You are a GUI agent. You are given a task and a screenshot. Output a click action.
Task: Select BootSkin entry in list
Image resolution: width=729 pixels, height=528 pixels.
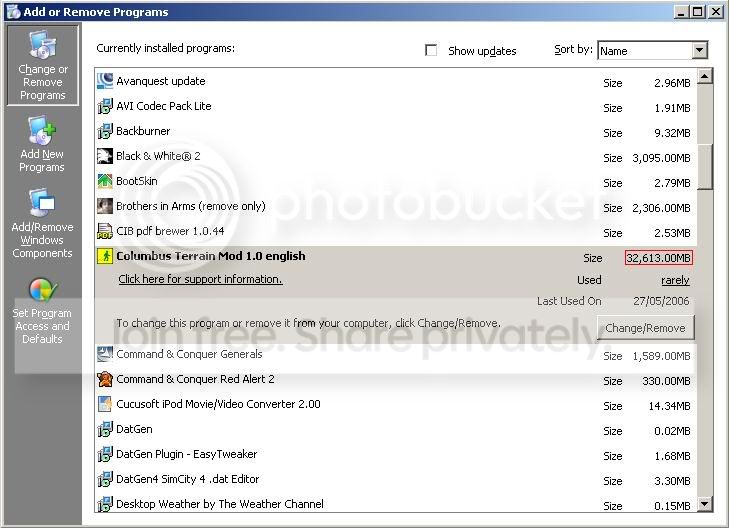coord(396,181)
